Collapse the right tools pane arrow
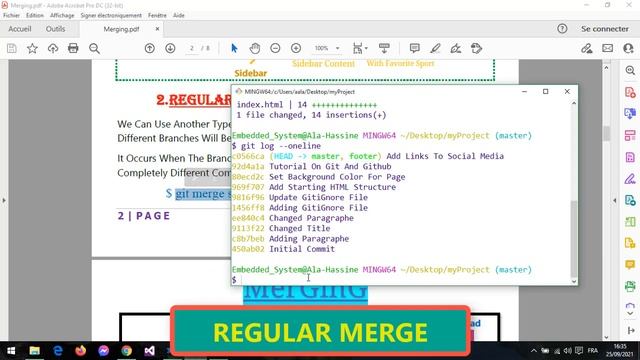Viewport: 640px width, 360px height. click(x=615, y=200)
